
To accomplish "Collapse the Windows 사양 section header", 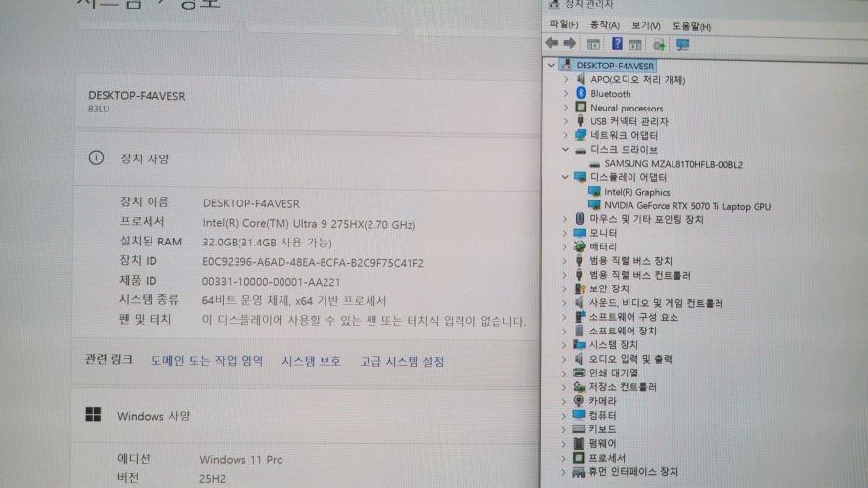I will [307, 415].
